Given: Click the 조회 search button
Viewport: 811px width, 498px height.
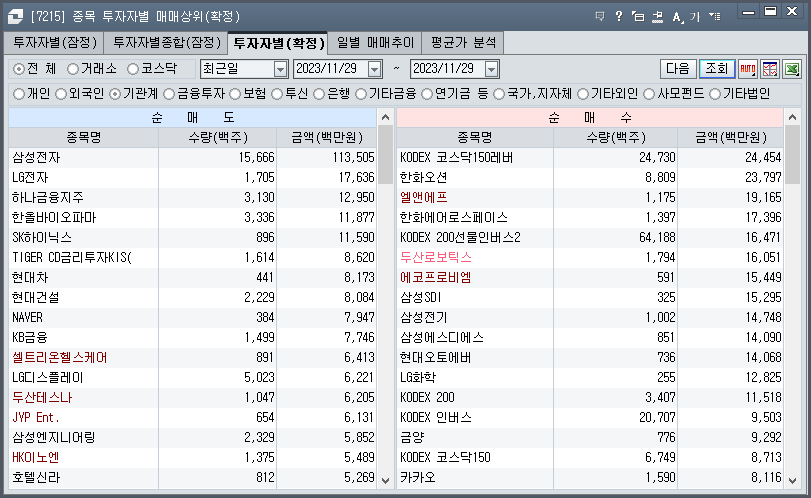Looking at the screenshot, I should coord(717,69).
